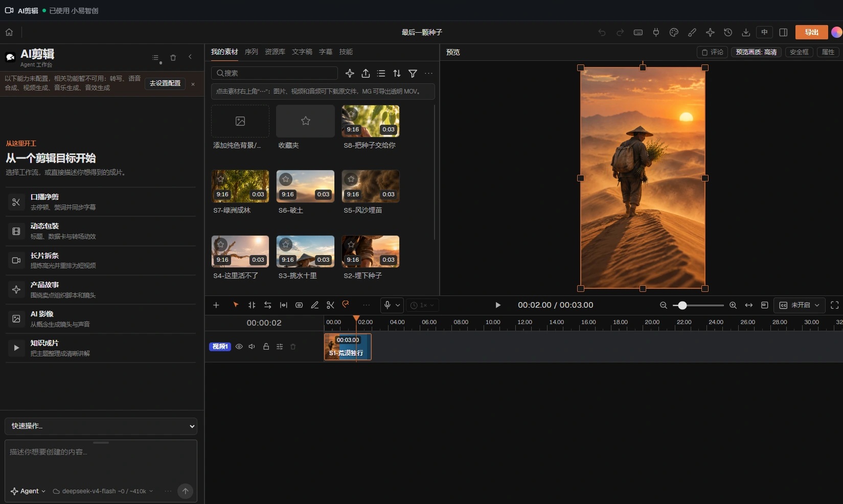The image size is (843, 504).
Task: Open deepseek-v4-flash model dropdown
Action: tap(103, 491)
